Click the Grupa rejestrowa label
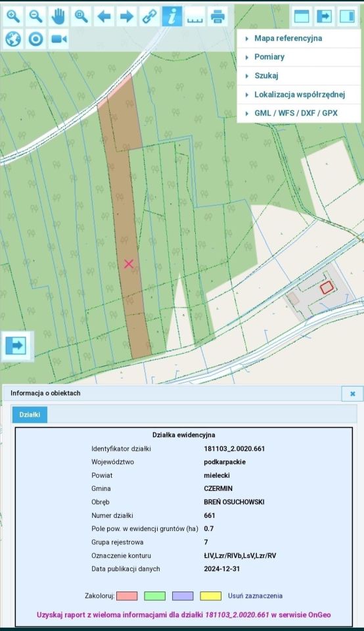Image resolution: width=364 pixels, height=631 pixels. 118,542
